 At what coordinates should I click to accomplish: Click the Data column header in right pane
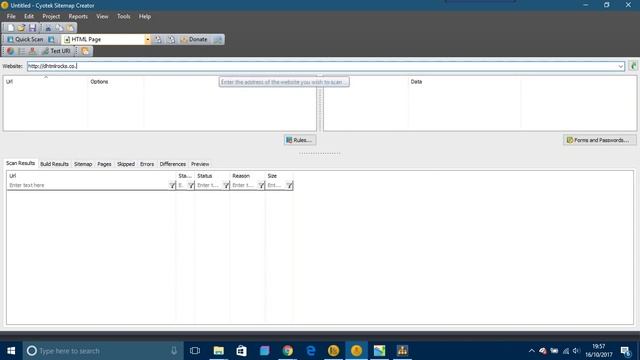point(464,82)
